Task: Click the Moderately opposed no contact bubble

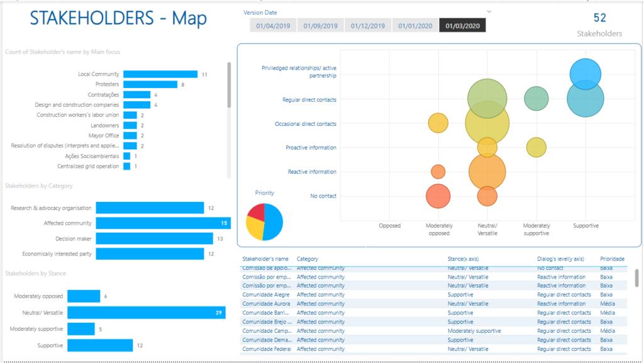Action: click(x=438, y=196)
